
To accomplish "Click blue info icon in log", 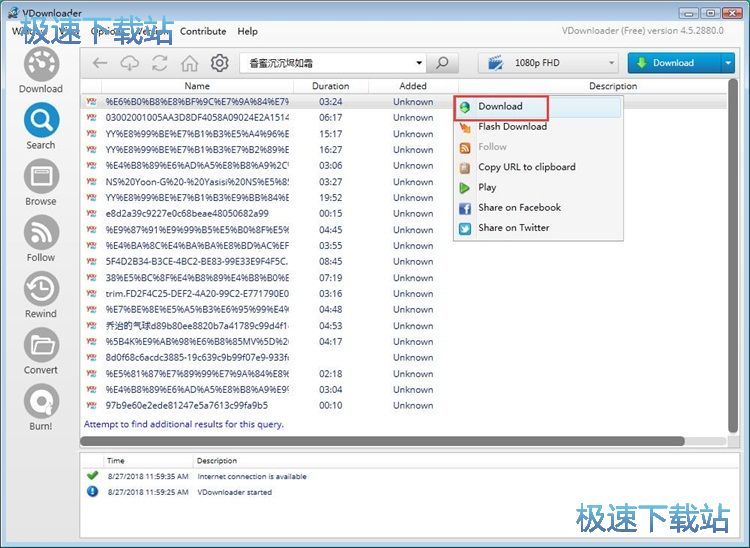I will tap(92, 492).
